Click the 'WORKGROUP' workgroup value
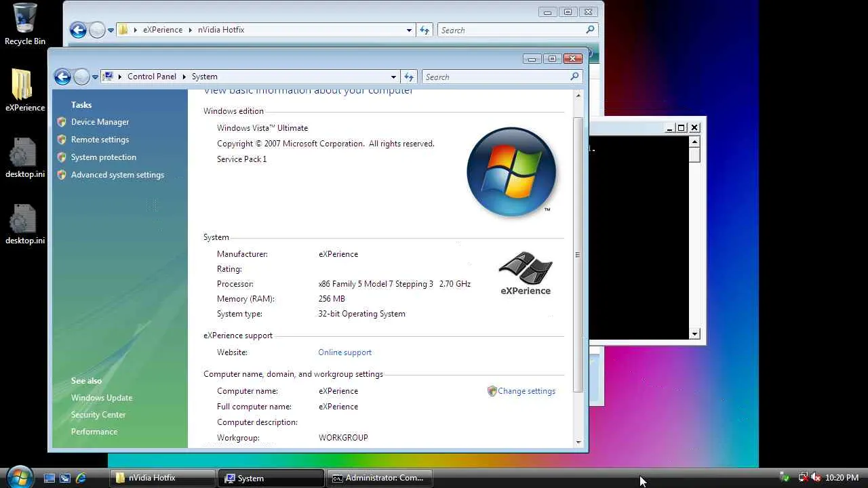This screenshot has height=488, width=868. click(x=343, y=438)
